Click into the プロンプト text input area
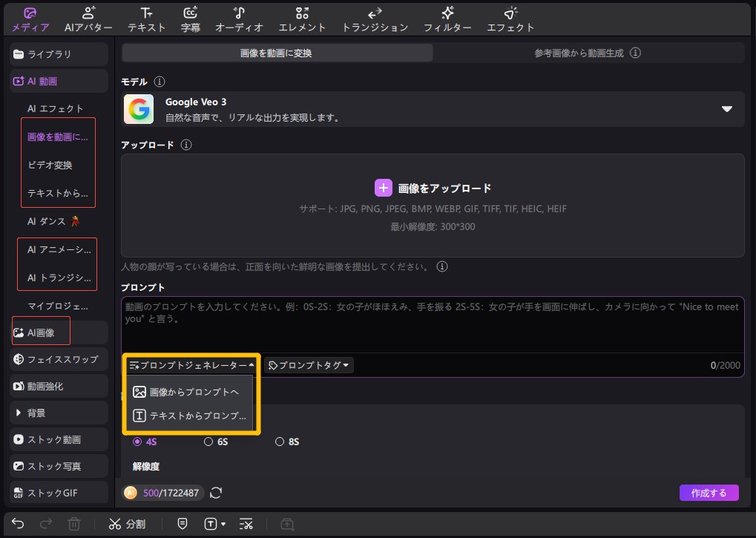Image resolution: width=756 pixels, height=538 pixels. [x=432, y=324]
